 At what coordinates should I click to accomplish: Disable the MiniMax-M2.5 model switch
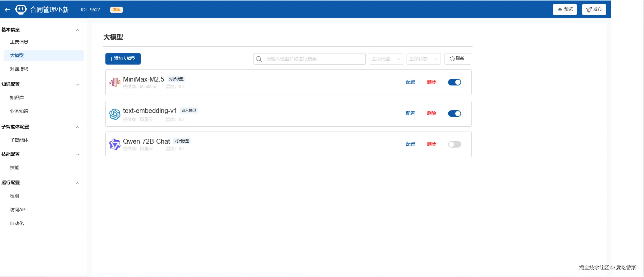pyautogui.click(x=454, y=82)
